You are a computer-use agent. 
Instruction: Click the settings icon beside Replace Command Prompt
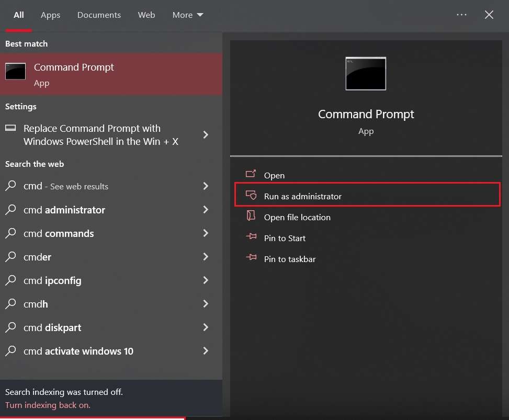tap(10, 128)
